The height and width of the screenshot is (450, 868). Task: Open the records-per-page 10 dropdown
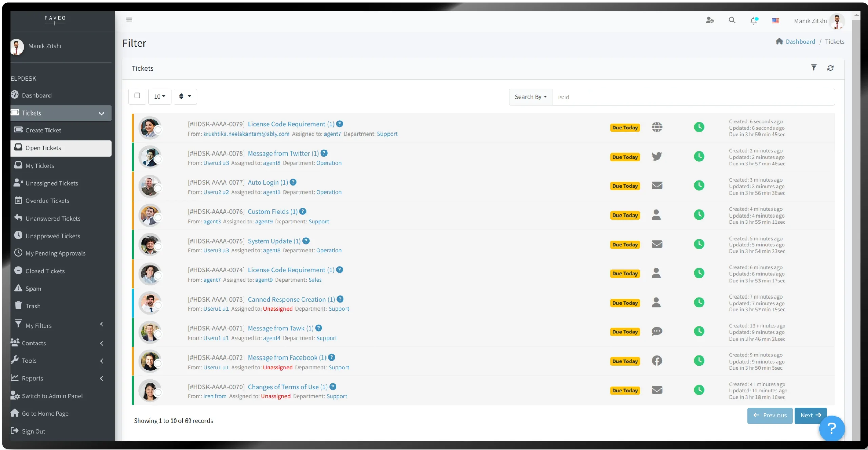click(159, 96)
